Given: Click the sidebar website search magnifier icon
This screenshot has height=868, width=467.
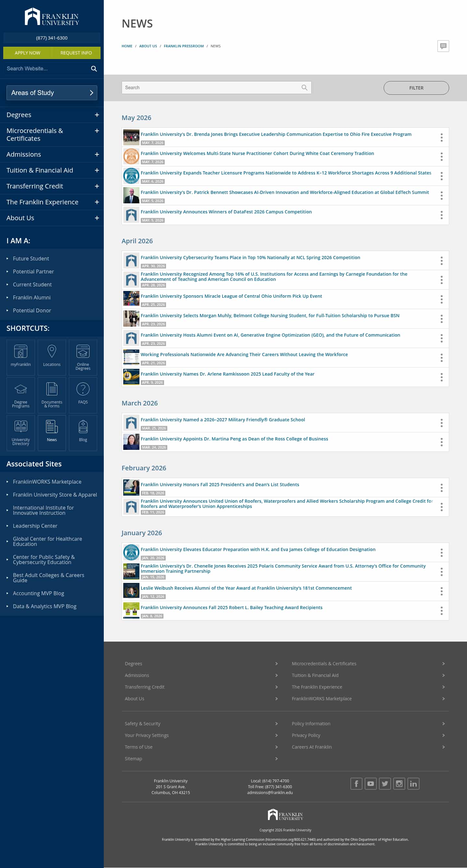Looking at the screenshot, I should pyautogui.click(x=94, y=69).
